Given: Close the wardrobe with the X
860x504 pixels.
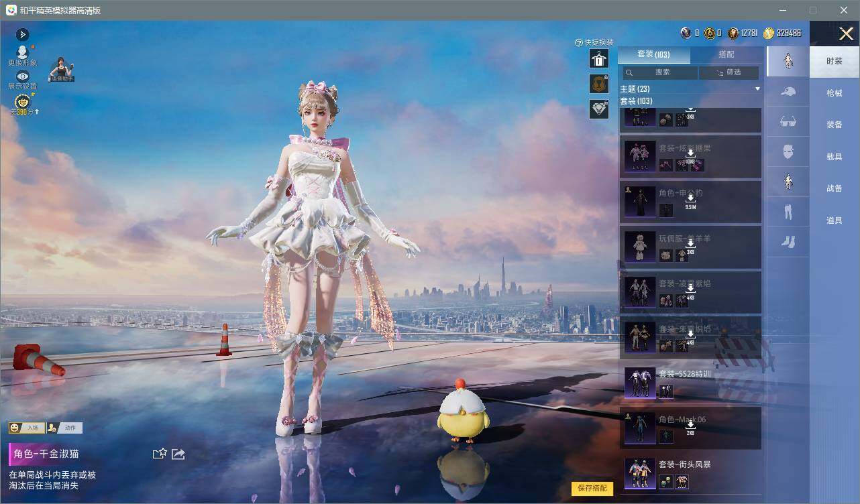Looking at the screenshot, I should (x=847, y=34).
